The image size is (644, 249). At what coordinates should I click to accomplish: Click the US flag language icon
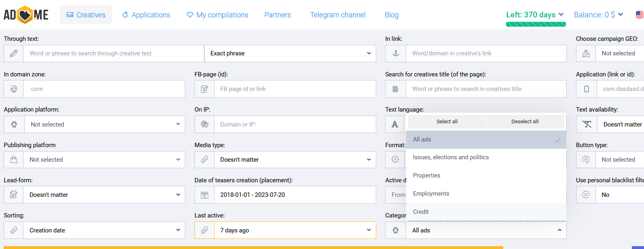tap(640, 15)
